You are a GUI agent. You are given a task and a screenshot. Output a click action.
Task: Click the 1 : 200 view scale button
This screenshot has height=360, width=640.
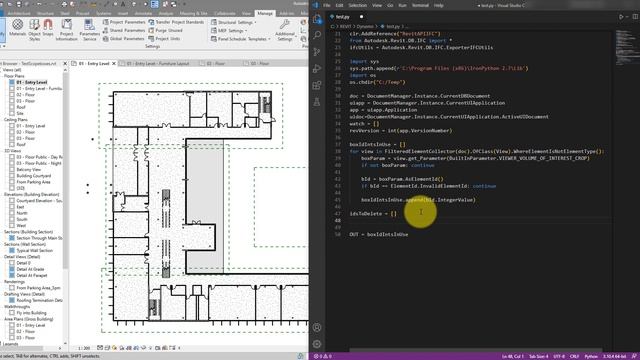84,348
